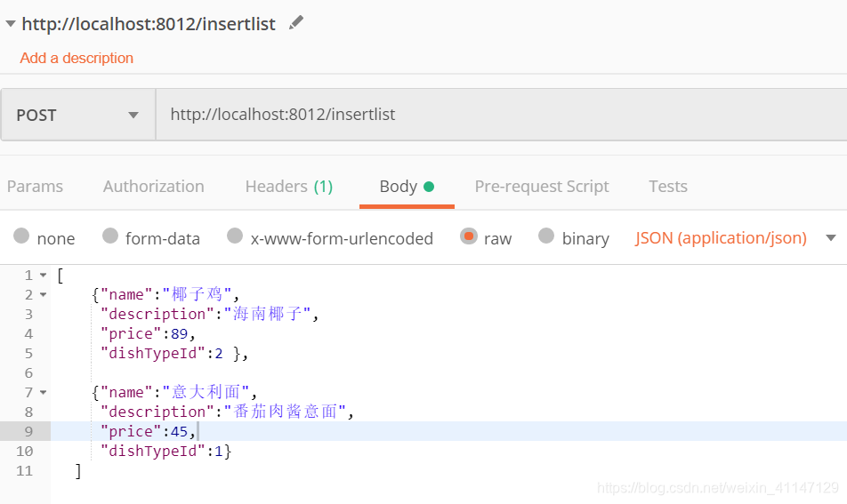The width and height of the screenshot is (847, 504).
Task: Fold the array at line 1 arrow
Action: [x=44, y=276]
